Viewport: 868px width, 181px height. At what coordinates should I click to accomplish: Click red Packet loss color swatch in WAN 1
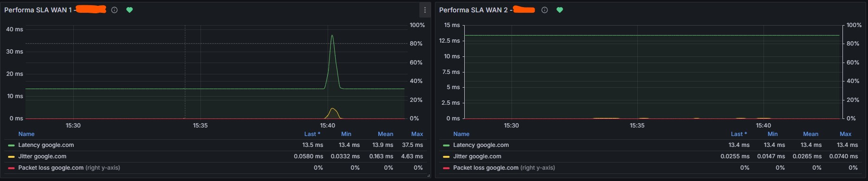coord(11,168)
